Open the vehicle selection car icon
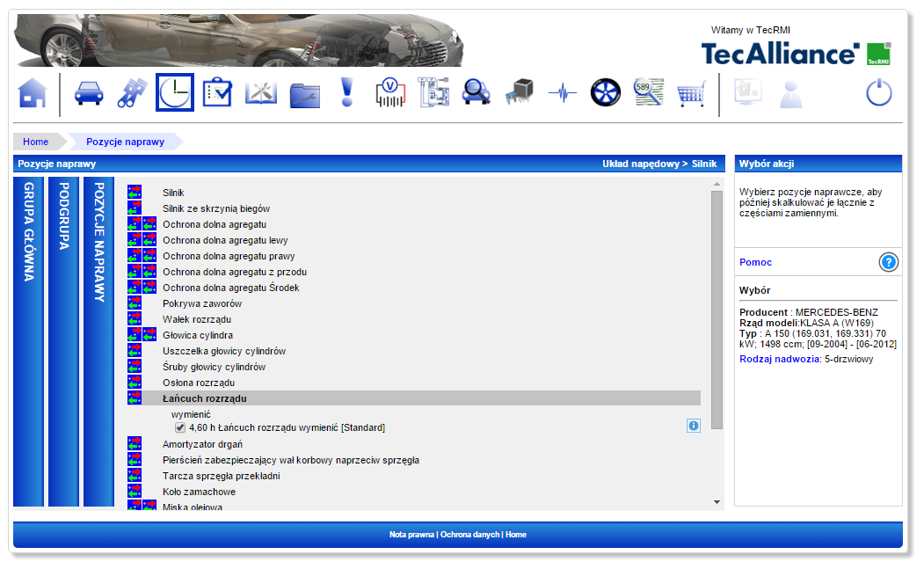The width and height of the screenshot is (924, 569). point(89,92)
